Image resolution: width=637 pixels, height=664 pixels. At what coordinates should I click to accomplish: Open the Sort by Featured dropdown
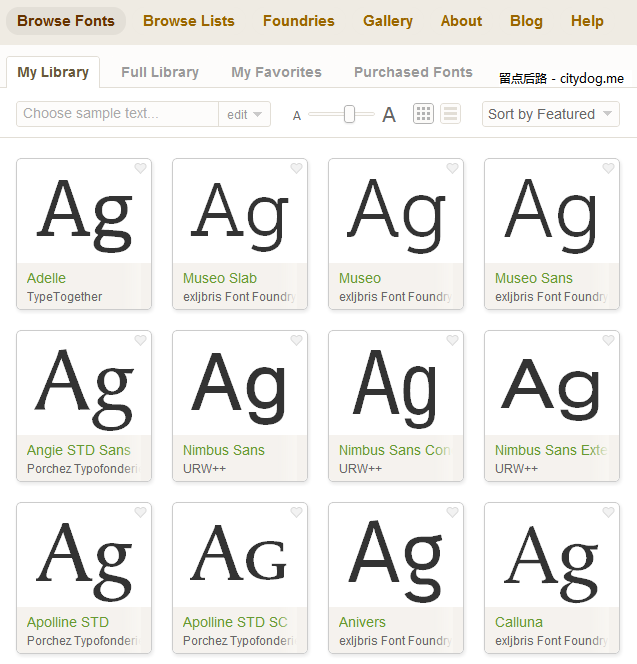(551, 114)
